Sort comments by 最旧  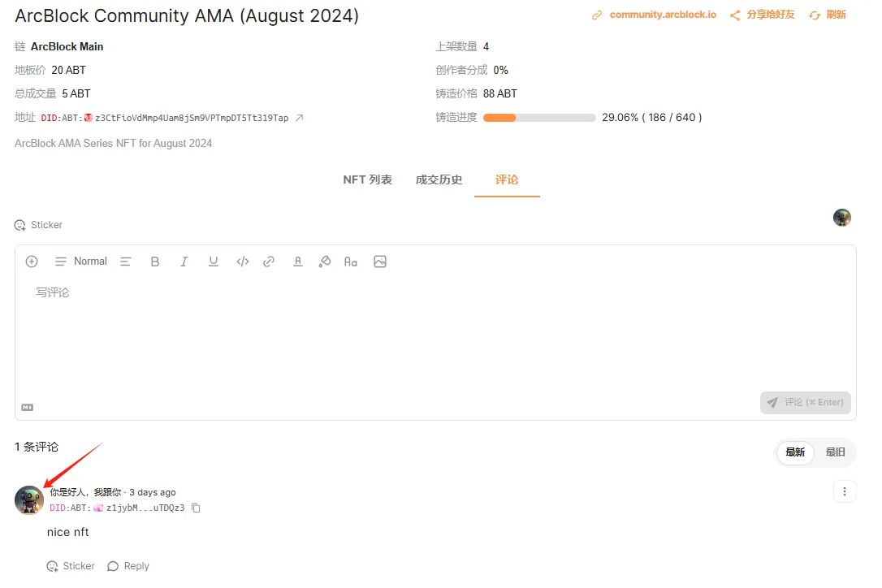pos(836,452)
